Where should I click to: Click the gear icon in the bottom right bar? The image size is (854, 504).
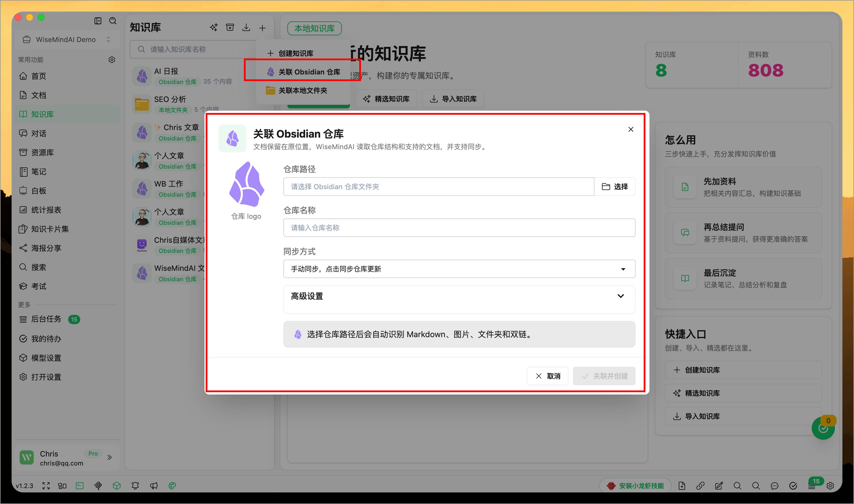830,486
